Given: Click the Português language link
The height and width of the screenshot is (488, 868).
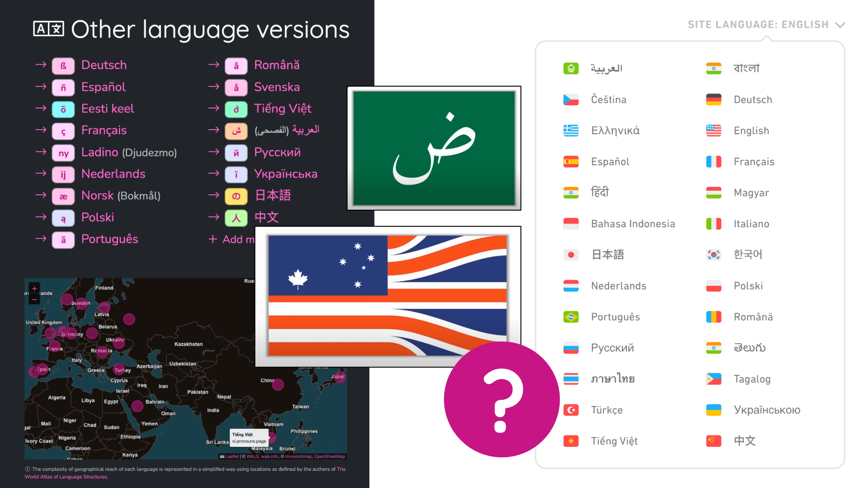Looking at the screenshot, I should pos(111,238).
